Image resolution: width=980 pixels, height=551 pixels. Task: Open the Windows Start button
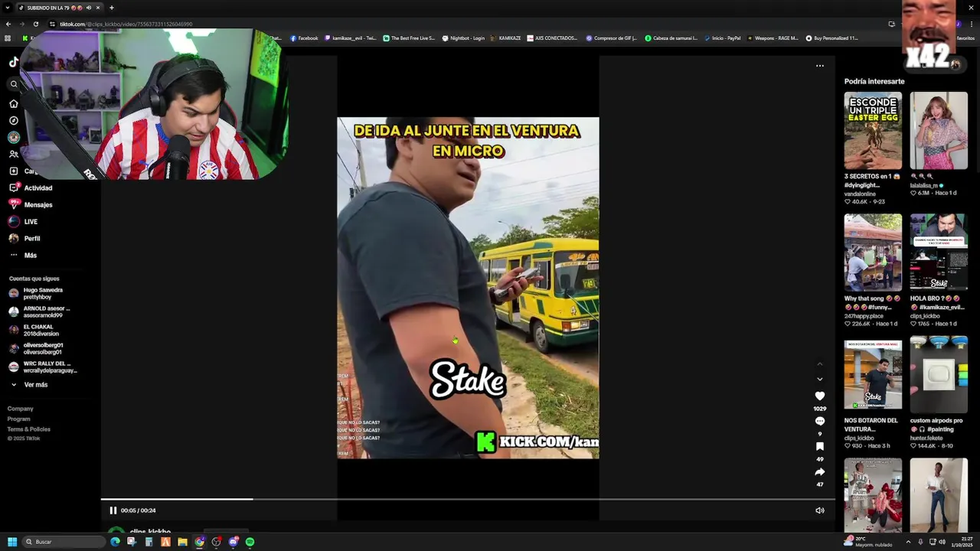[12, 542]
